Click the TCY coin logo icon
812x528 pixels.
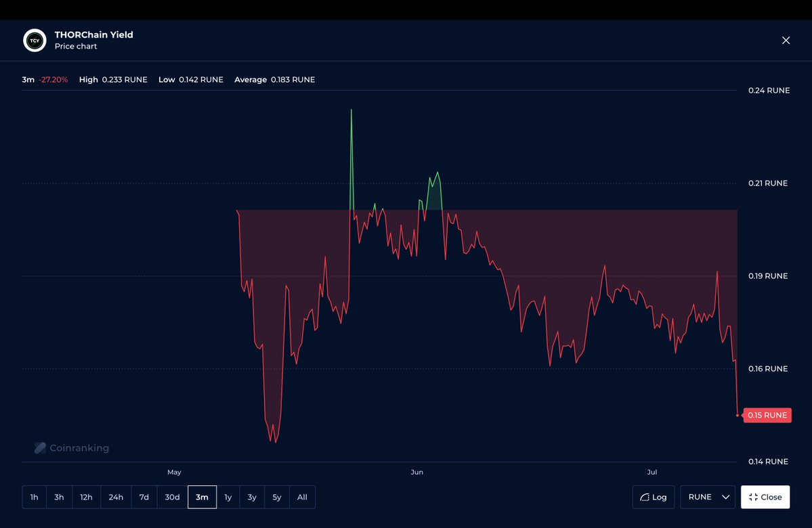click(35, 41)
